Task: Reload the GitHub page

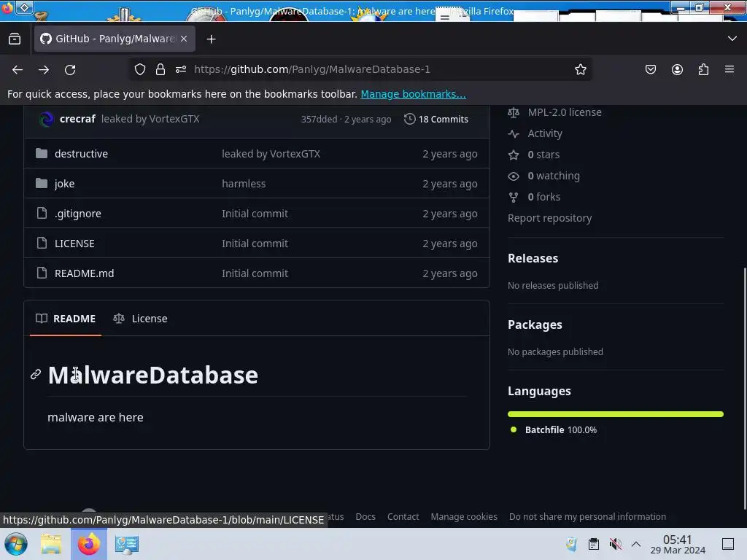Action: [x=70, y=69]
